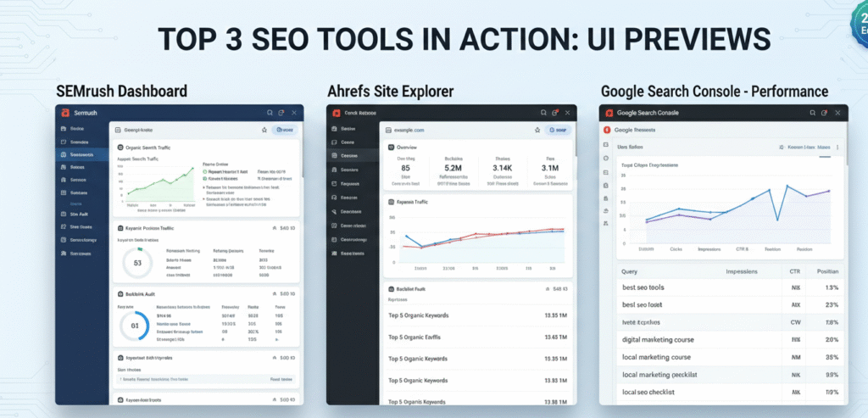Sort by the Position column header
The width and height of the screenshot is (868, 418).
[x=827, y=272]
